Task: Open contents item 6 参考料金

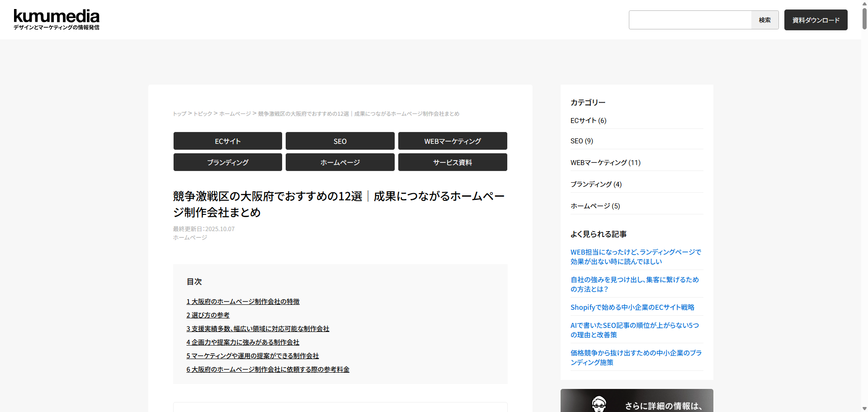Action: pos(268,369)
